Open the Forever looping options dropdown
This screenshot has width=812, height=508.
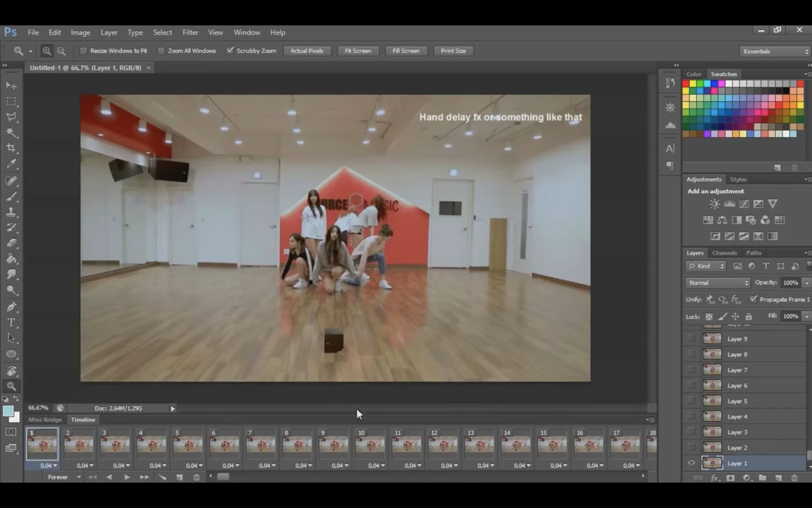coord(64,478)
